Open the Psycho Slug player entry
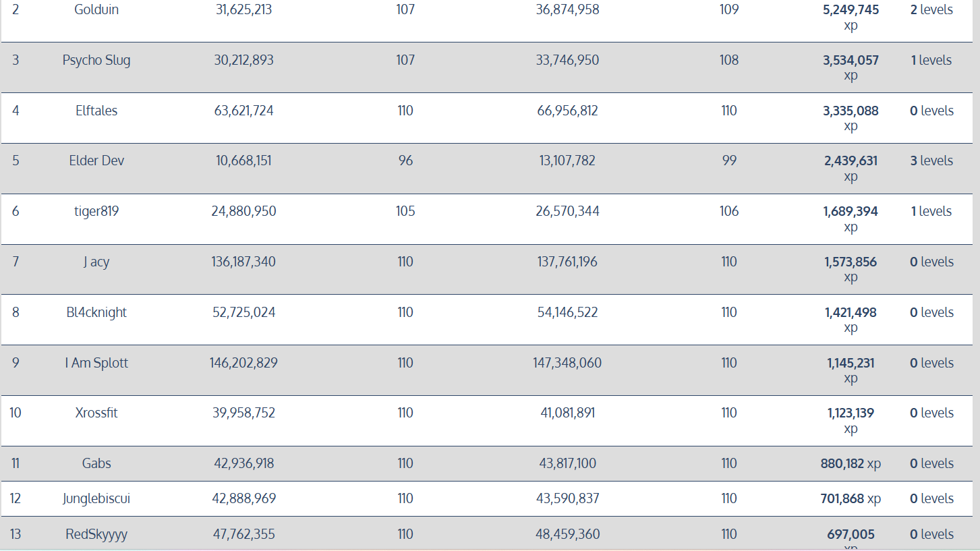Screen dimensions: 980x551 coord(96,60)
